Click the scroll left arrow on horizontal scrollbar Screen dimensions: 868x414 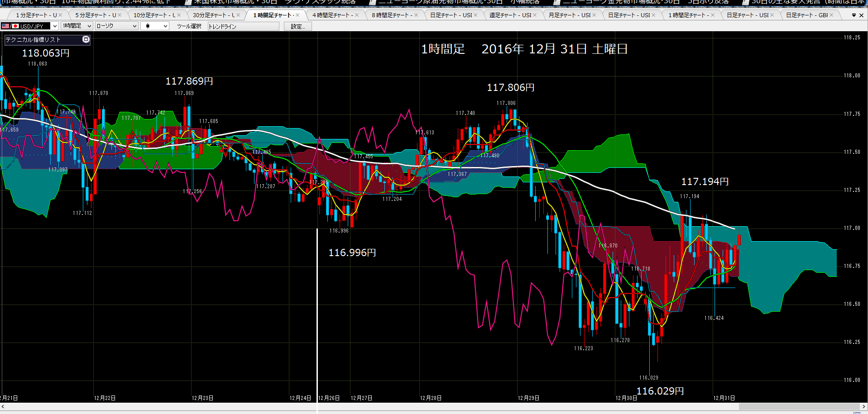pyautogui.click(x=3, y=406)
